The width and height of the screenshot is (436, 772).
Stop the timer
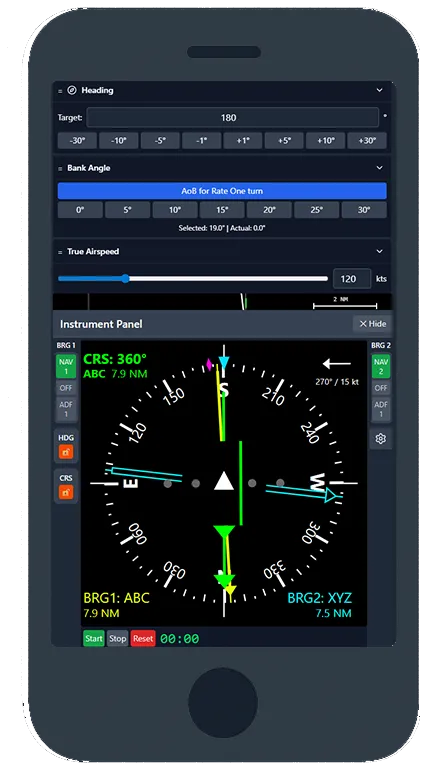coord(118,639)
